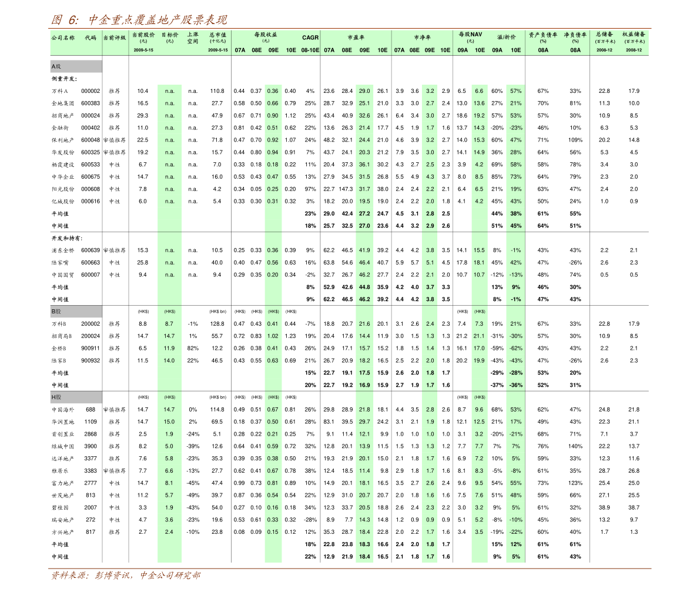Click the 'B股' section label
This screenshot has width=700, height=592.
click(56, 312)
